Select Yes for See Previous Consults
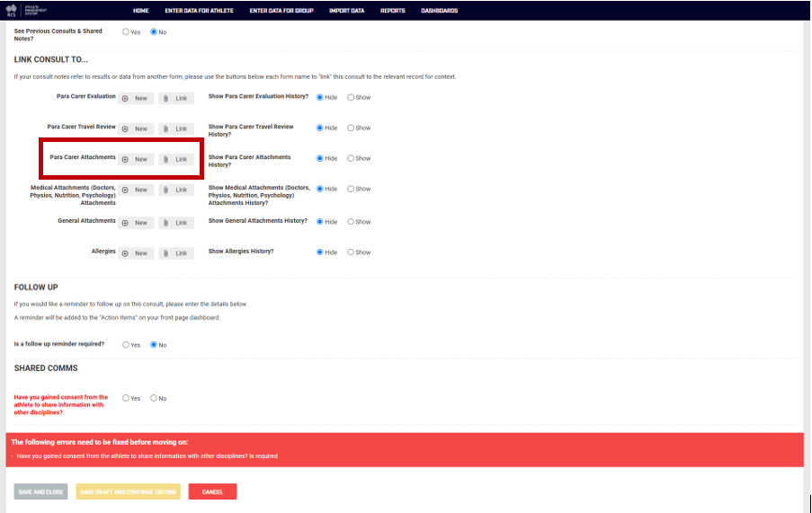Image resolution: width=812 pixels, height=513 pixels. click(125, 32)
